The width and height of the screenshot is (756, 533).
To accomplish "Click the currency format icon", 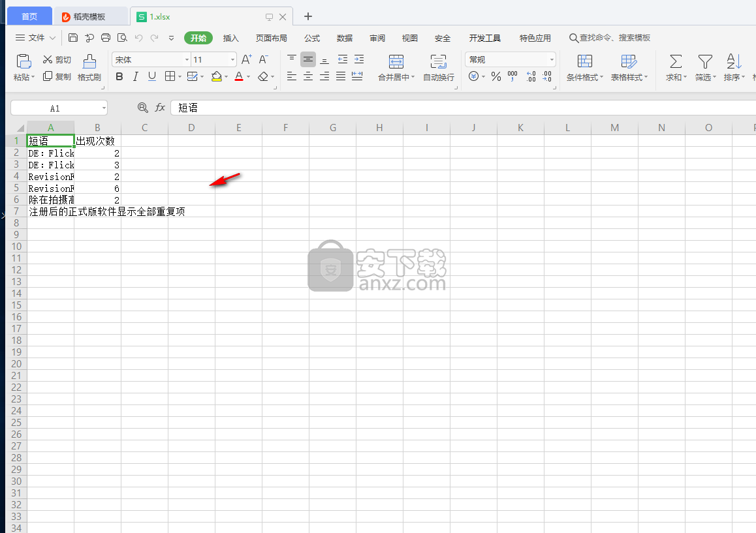I will (474, 76).
